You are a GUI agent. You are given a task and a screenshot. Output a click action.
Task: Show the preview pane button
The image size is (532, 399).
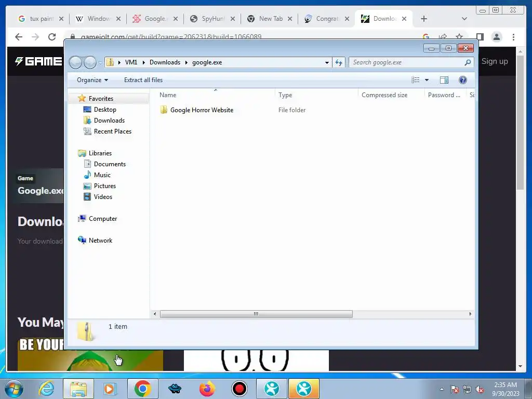pos(444,79)
